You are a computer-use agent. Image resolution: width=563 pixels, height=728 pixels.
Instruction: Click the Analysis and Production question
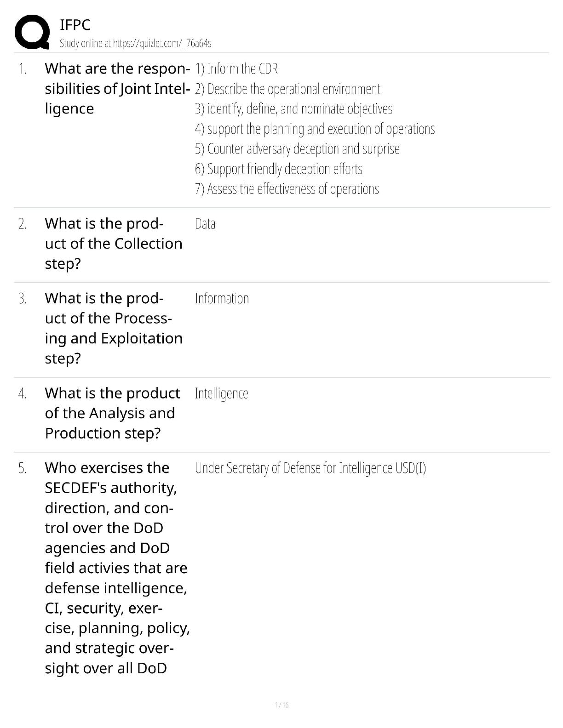click(x=112, y=413)
